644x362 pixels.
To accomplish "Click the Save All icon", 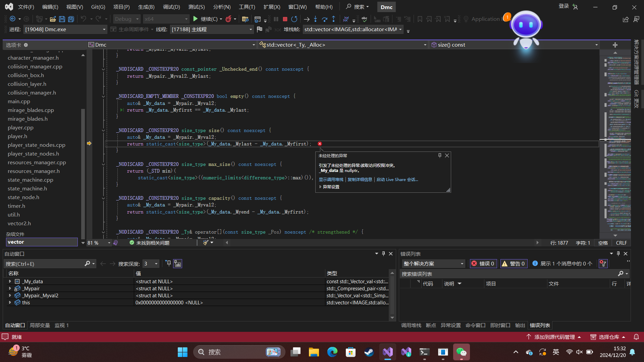I will click(x=71, y=19).
